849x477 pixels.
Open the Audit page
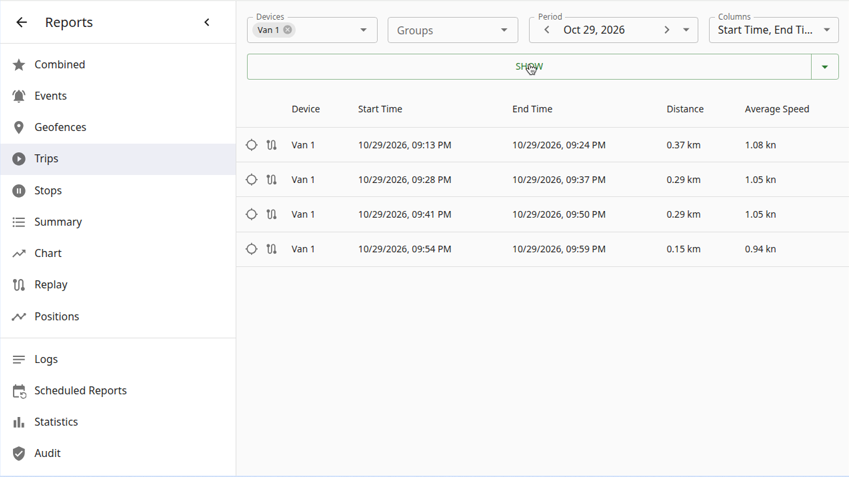tap(118, 454)
